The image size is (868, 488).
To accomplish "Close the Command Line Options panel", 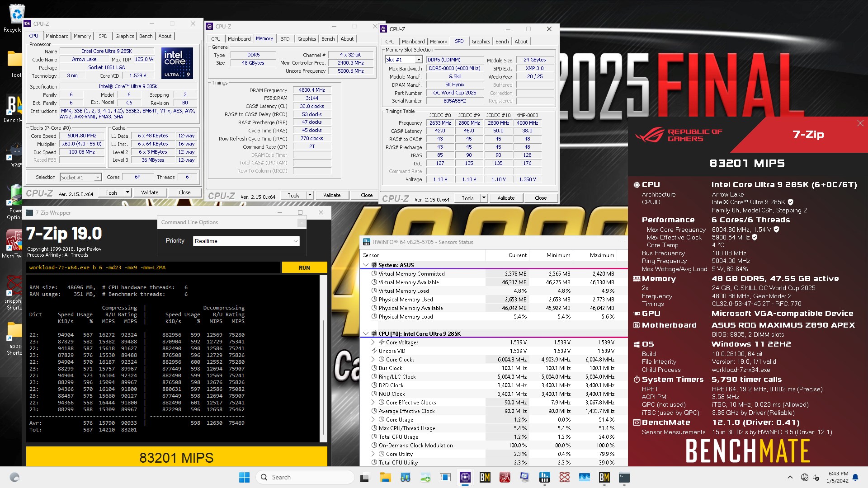I will [301, 222].
